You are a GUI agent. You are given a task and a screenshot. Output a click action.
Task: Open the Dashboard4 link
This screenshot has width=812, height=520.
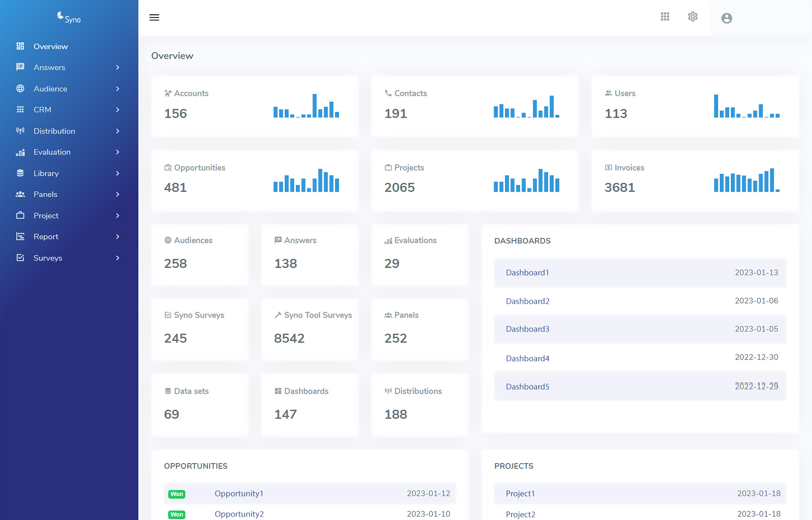pyautogui.click(x=528, y=358)
